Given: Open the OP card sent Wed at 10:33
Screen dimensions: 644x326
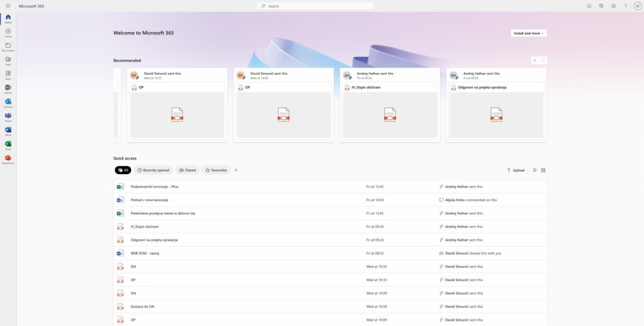Looking at the screenshot, I should (177, 105).
